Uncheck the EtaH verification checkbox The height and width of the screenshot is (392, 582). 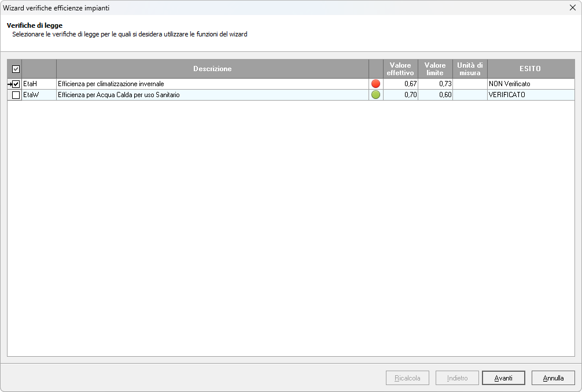pos(16,84)
